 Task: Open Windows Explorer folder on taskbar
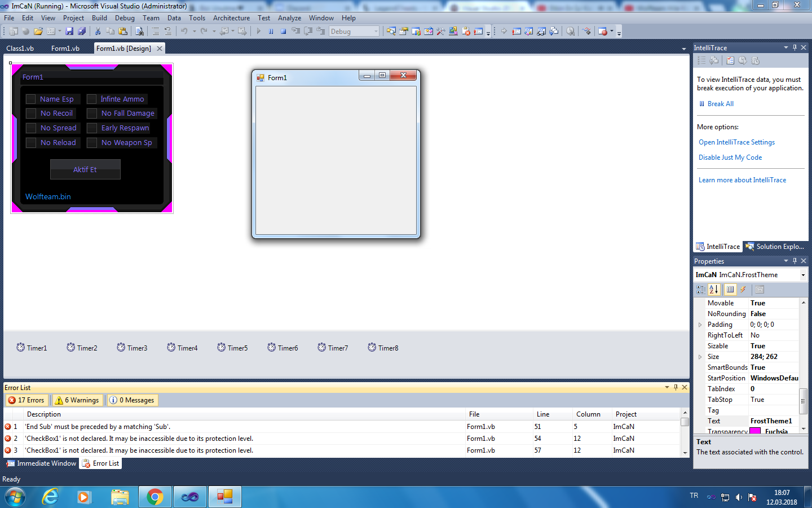click(x=120, y=497)
